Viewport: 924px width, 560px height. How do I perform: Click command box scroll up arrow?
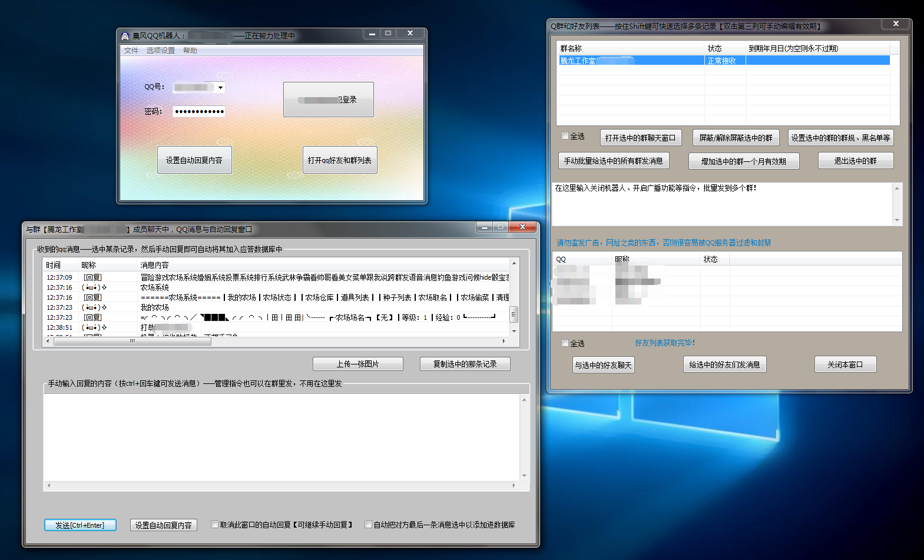[x=897, y=188]
